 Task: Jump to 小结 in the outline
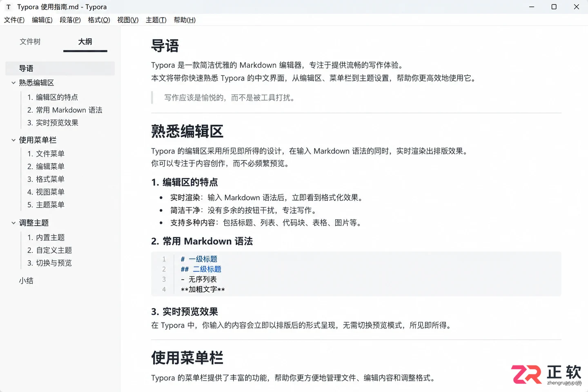(x=26, y=281)
